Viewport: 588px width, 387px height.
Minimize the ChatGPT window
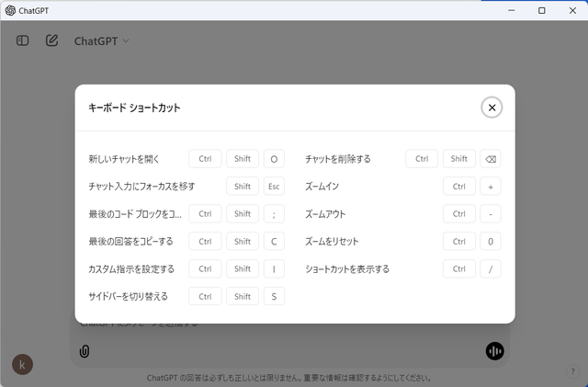[x=511, y=10]
